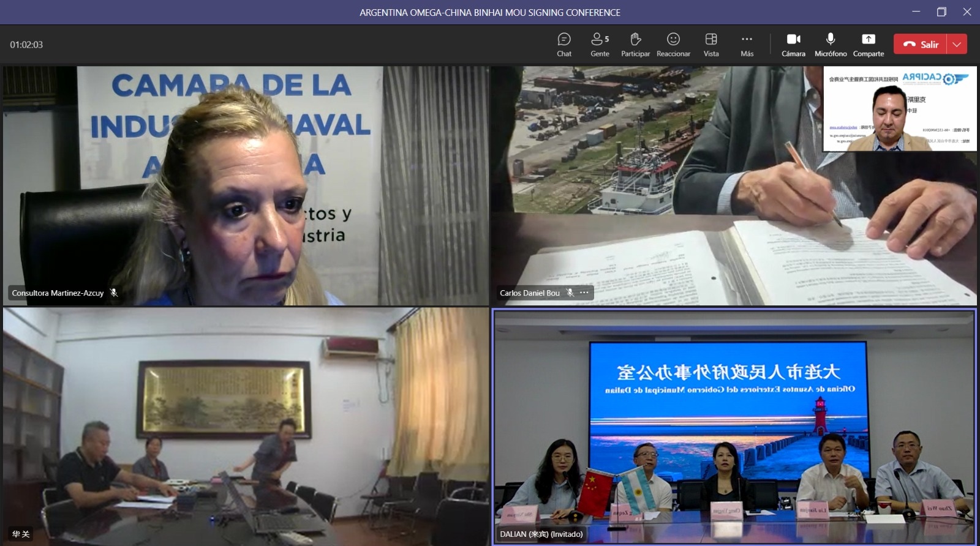This screenshot has width=980, height=546.
Task: Expand the Salir dropdown arrow
Action: [x=957, y=44]
